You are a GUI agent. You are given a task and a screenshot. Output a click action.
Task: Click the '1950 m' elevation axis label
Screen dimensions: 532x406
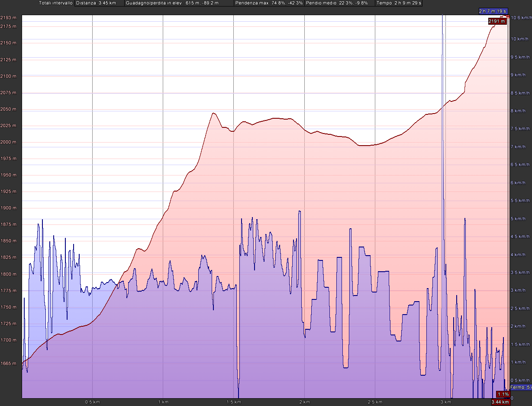[9, 175]
